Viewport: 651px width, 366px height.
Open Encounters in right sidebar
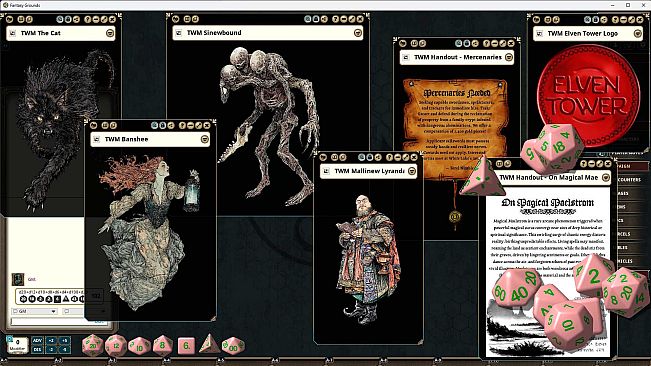pyautogui.click(x=630, y=180)
